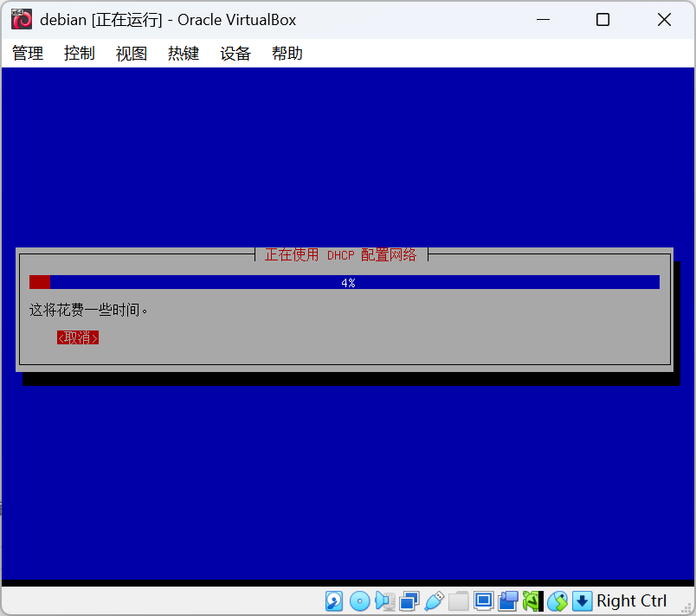This screenshot has height=616, width=696.
Task: Click the Right Ctrl host key label
Action: coord(631,601)
